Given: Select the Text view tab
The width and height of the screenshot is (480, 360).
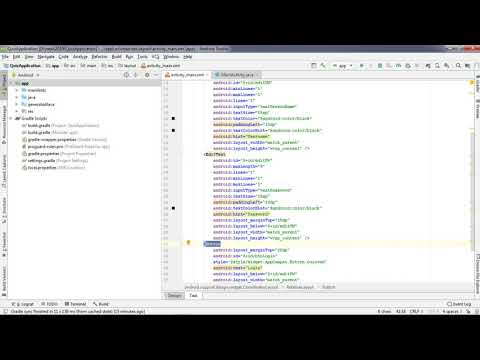Looking at the screenshot, I should [194, 295].
